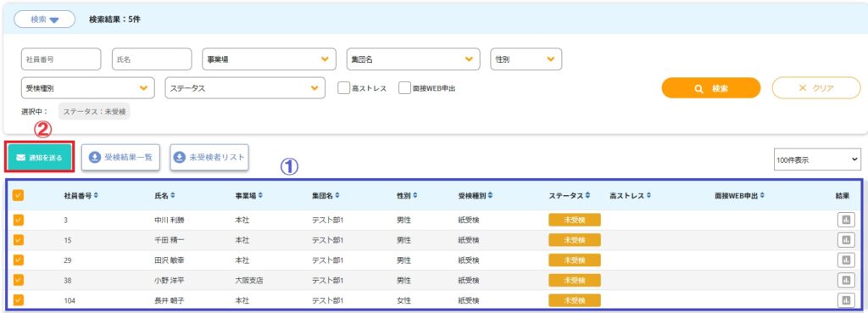Screen dimensions: 868x313
Task: Open result chart icon for 長井 朝子
Action: [845, 300]
